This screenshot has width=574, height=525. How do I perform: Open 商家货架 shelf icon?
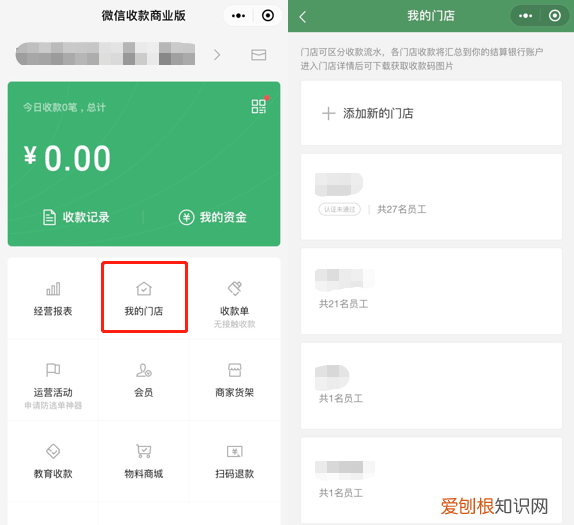[x=235, y=370]
